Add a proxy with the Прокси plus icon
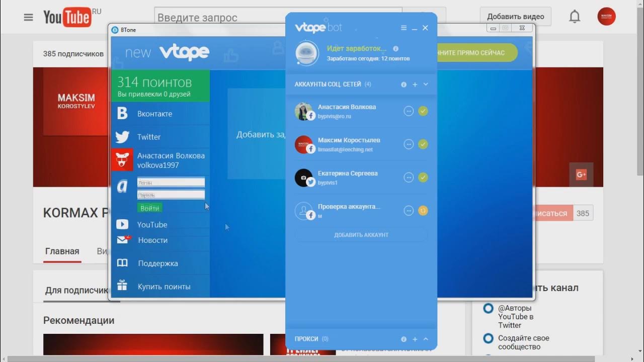 [x=415, y=339]
